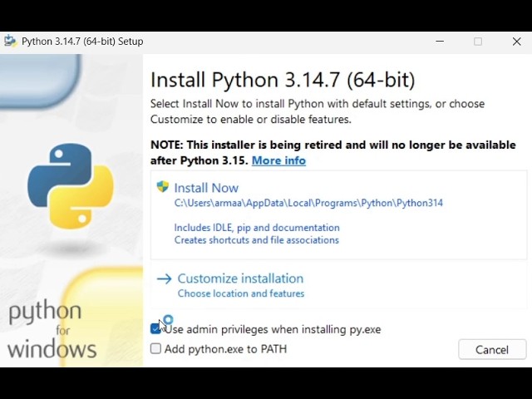Viewport: 532px width, 399px height.
Task: Click 'Includes IDLE, pip and documentation' text
Action: [x=257, y=228]
